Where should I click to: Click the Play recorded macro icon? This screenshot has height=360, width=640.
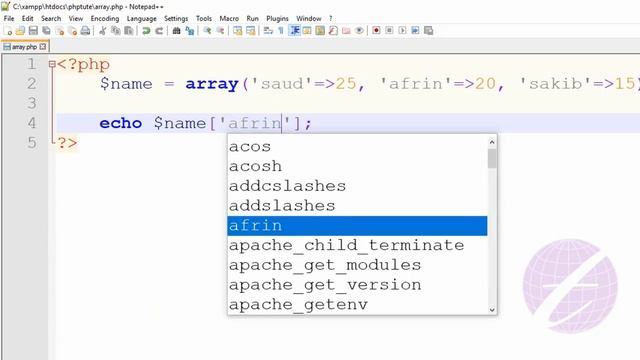[402, 31]
